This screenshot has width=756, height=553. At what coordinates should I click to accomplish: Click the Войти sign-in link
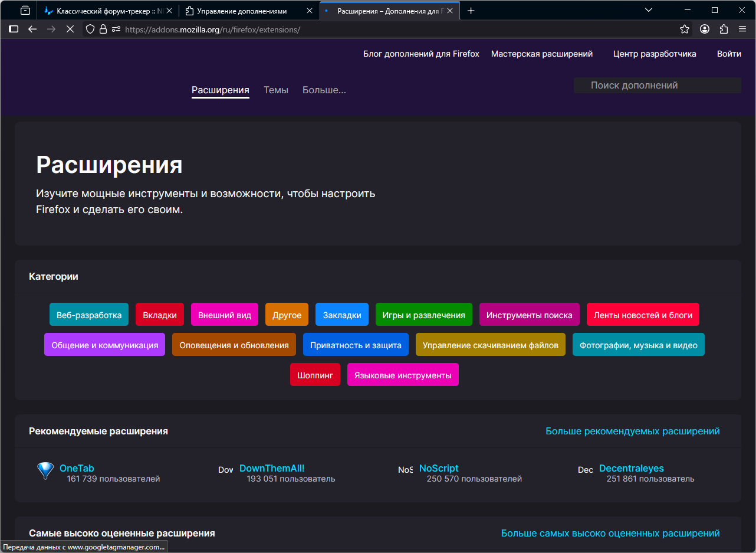729,54
